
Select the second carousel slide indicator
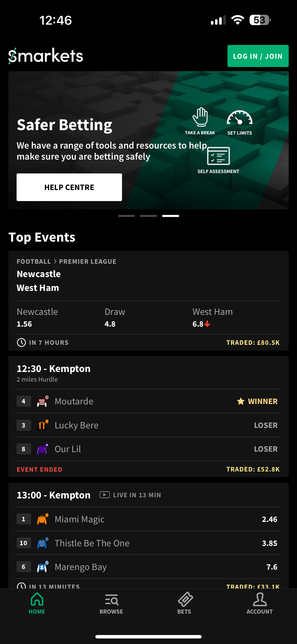click(x=148, y=216)
